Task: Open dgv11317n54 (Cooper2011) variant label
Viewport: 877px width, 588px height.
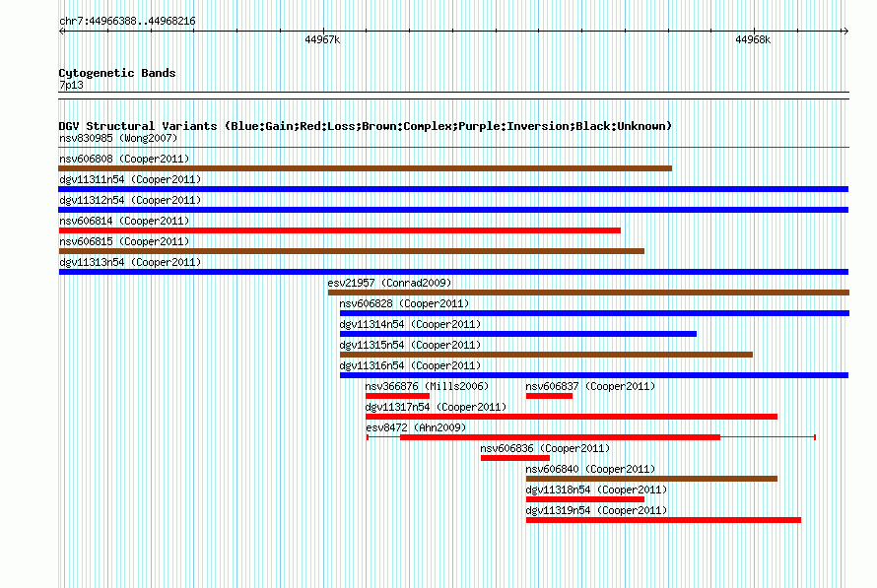Action: [436, 407]
